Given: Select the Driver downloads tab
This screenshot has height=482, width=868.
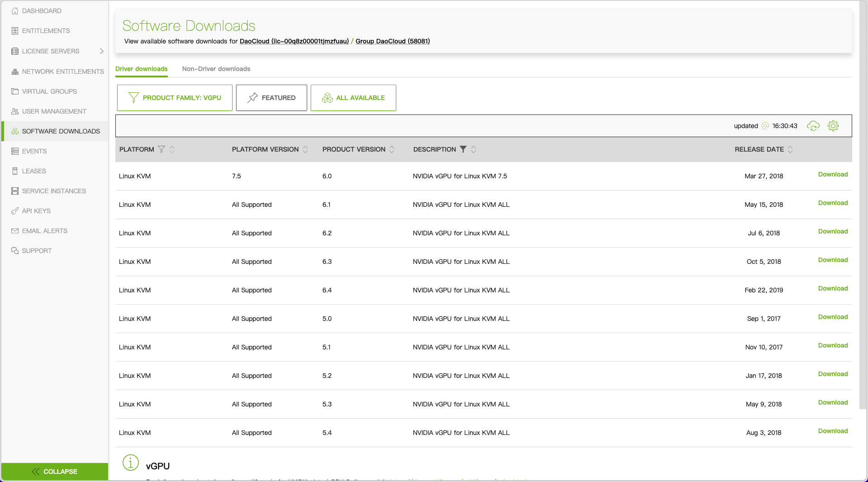Looking at the screenshot, I should pyautogui.click(x=141, y=69).
